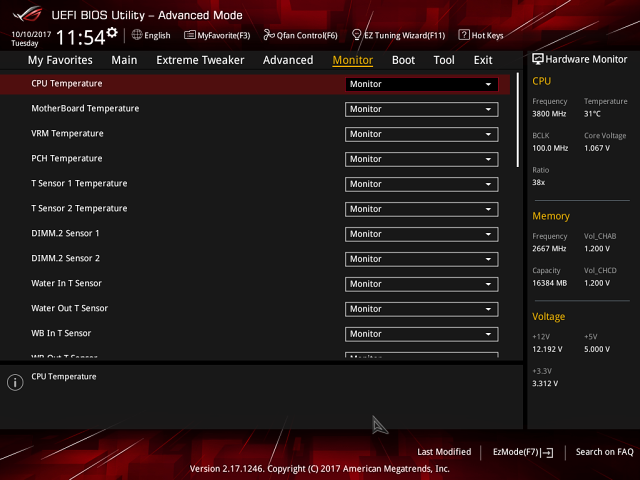Click BCLK value 100.0 MHz
The image size is (640, 480).
[x=550, y=148]
